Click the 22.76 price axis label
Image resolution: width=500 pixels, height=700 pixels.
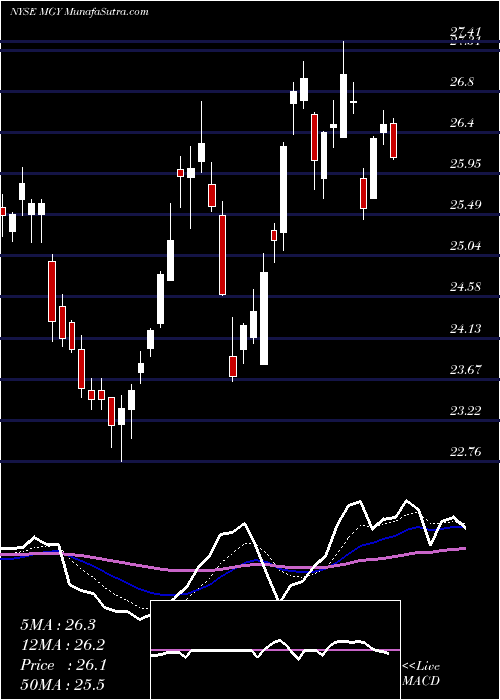pos(468,452)
